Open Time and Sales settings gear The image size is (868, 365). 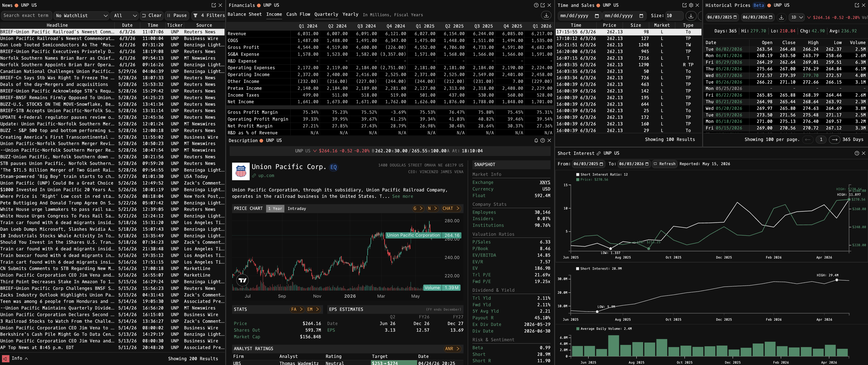click(691, 5)
